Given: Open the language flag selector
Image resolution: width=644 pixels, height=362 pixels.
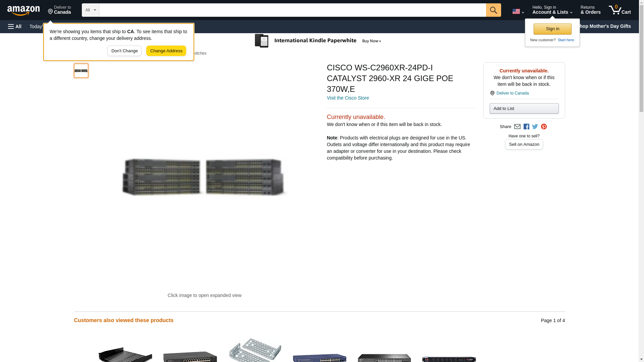Looking at the screenshot, I should tap(518, 11).
